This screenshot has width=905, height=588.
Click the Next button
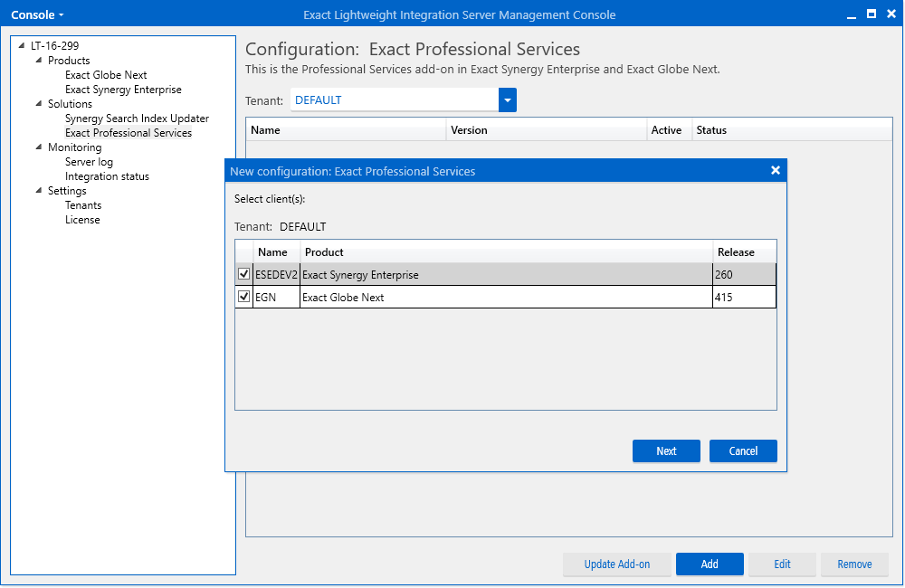tap(666, 451)
